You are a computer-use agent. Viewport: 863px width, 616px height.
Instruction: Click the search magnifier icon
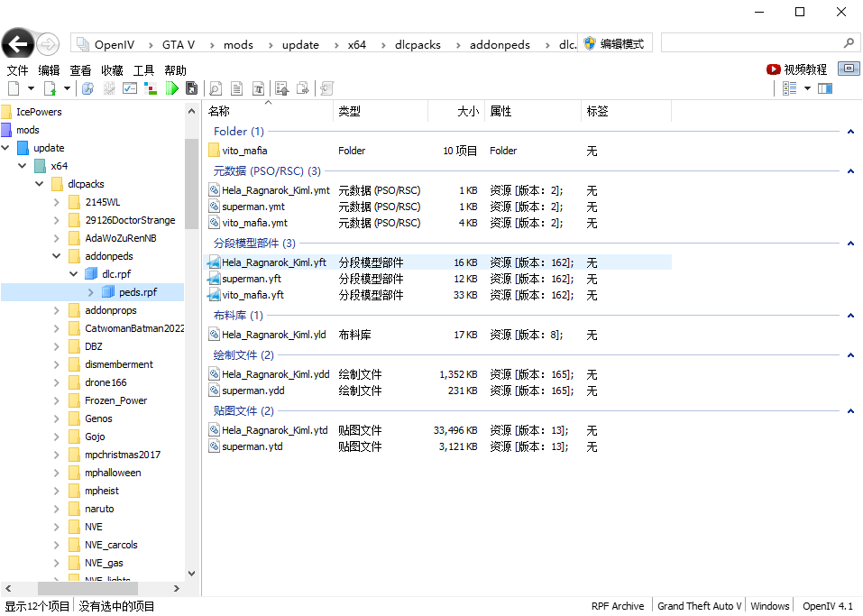point(849,42)
